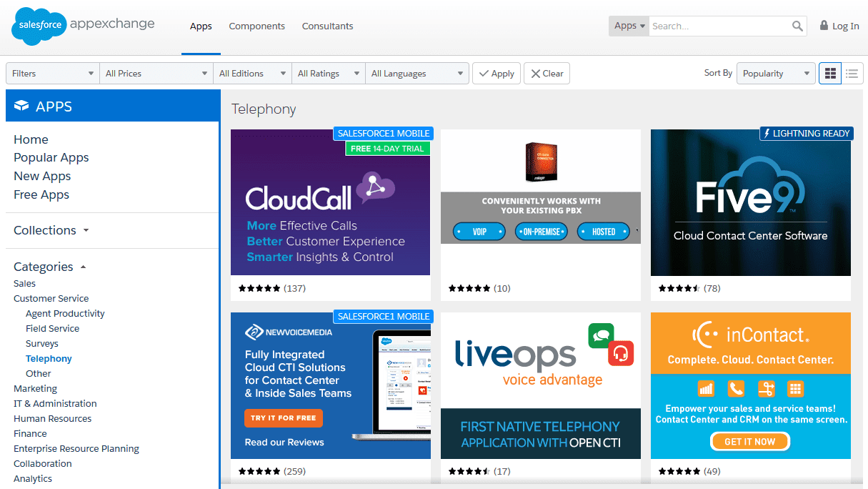Open the Sort By Popularity dropdown
Screen dimensions: 868x489
coord(776,73)
